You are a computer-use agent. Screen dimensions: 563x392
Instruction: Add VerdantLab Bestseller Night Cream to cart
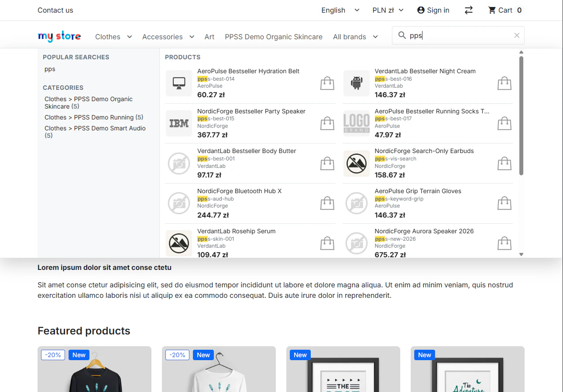(504, 83)
